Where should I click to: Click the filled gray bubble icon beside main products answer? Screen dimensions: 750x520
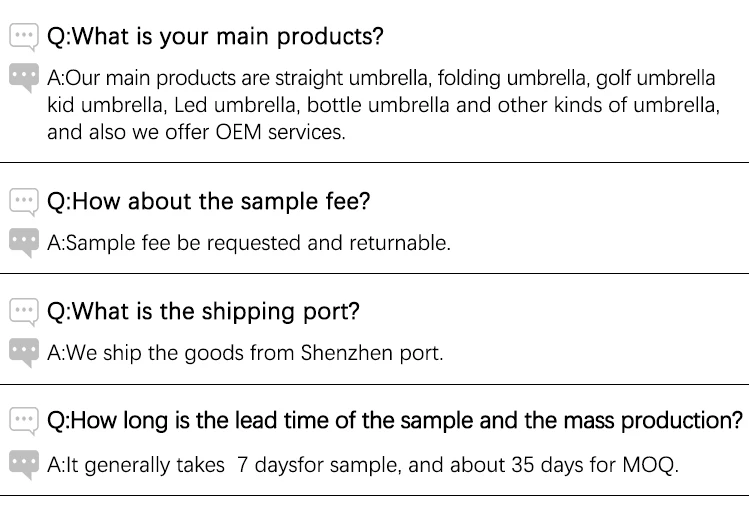pyautogui.click(x=24, y=78)
